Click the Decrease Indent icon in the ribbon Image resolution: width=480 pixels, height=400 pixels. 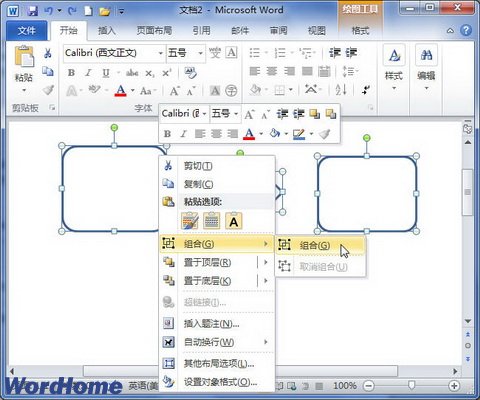[x=335, y=53]
